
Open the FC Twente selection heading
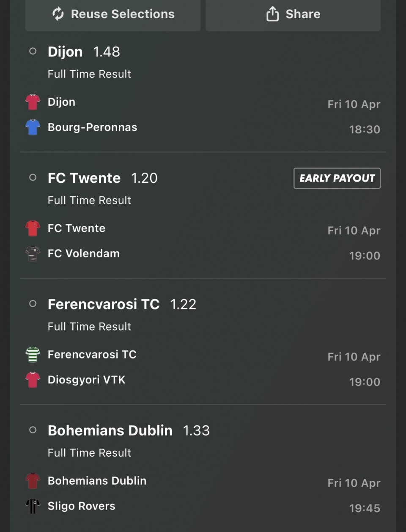click(84, 178)
